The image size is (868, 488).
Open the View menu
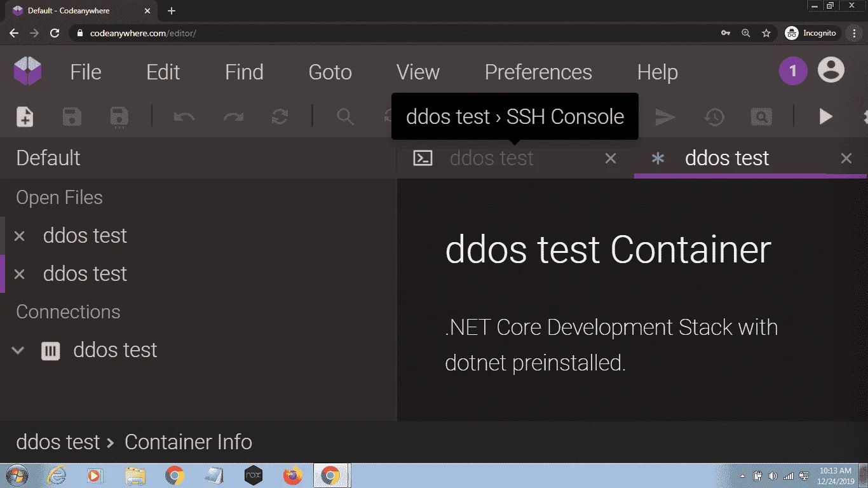pyautogui.click(x=418, y=72)
